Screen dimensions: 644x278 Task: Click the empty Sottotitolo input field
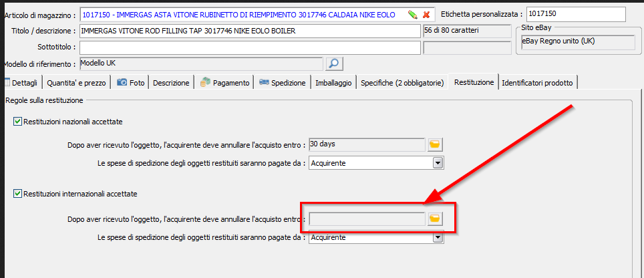click(x=250, y=47)
